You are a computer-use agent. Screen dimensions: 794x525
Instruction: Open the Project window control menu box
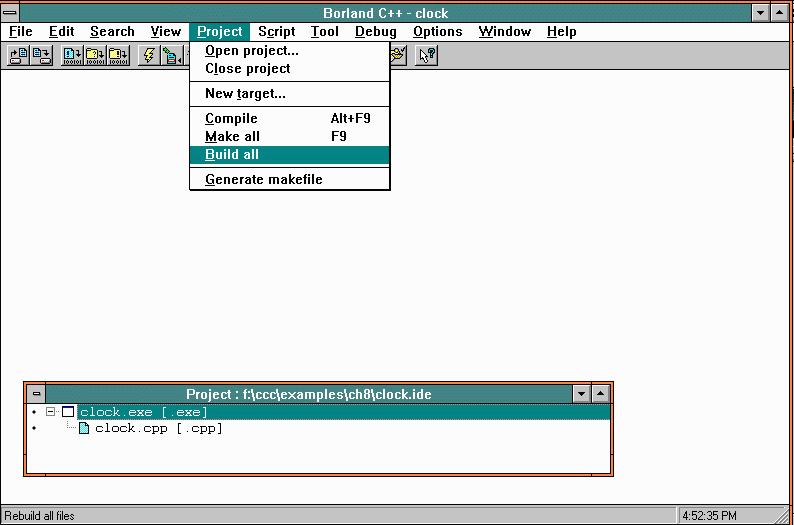pos(35,394)
